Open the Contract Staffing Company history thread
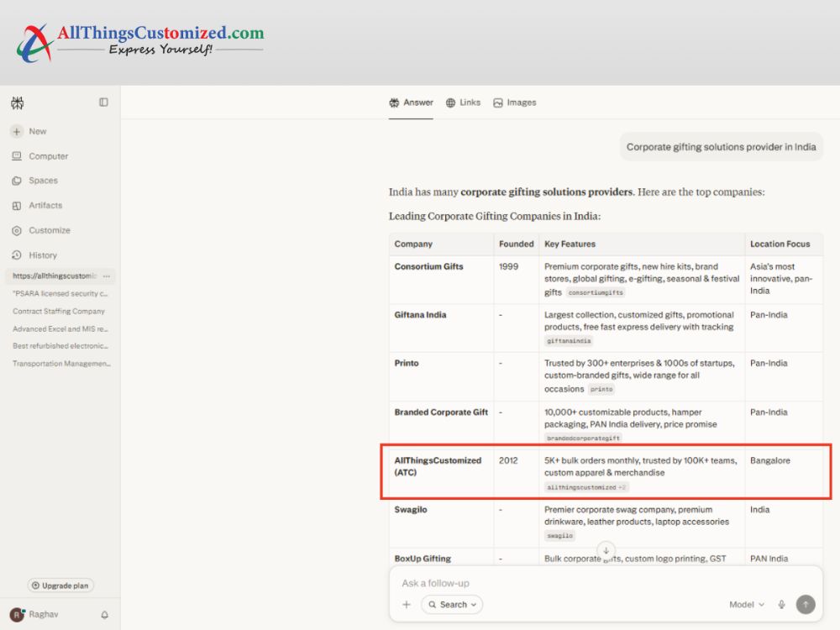840x630 pixels. [59, 312]
